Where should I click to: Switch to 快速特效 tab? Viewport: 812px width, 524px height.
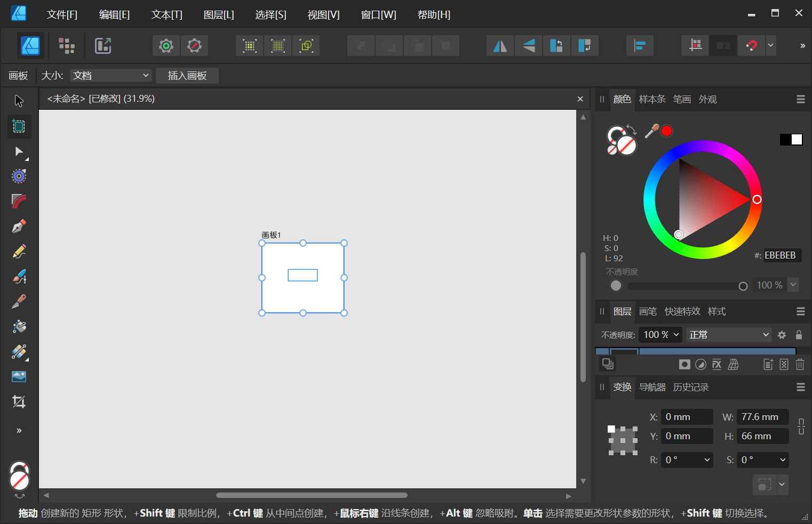click(x=682, y=311)
